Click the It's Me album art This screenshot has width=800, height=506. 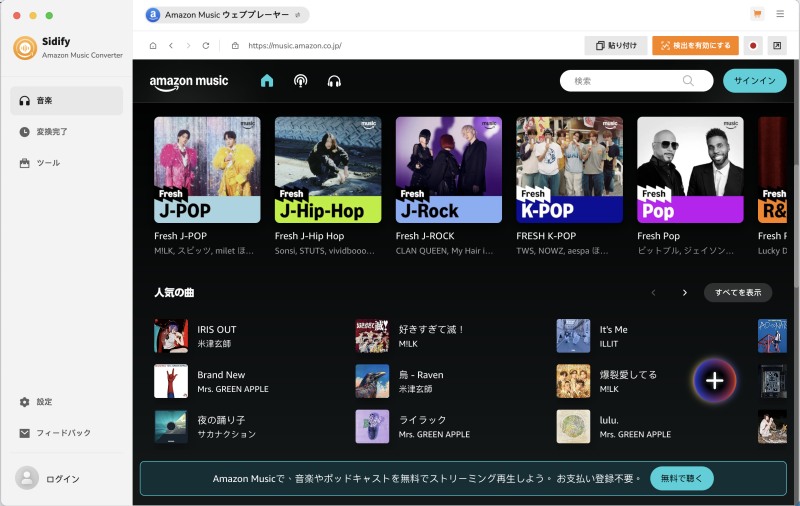573,336
